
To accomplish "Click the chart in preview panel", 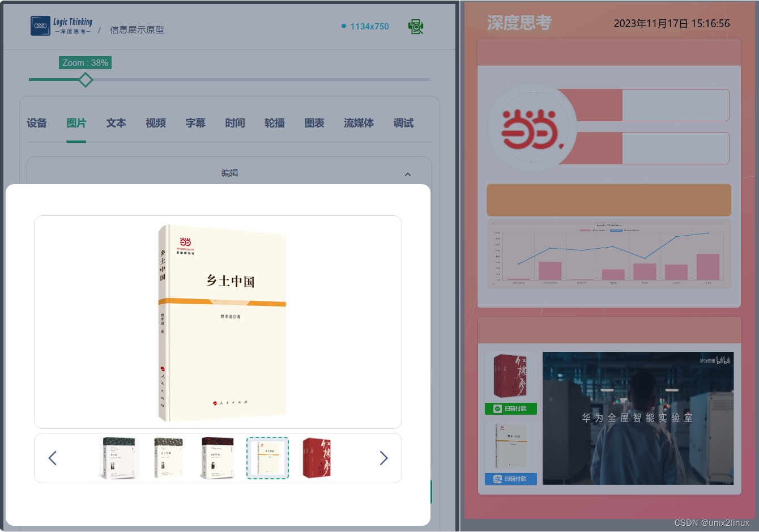I will pos(609,254).
